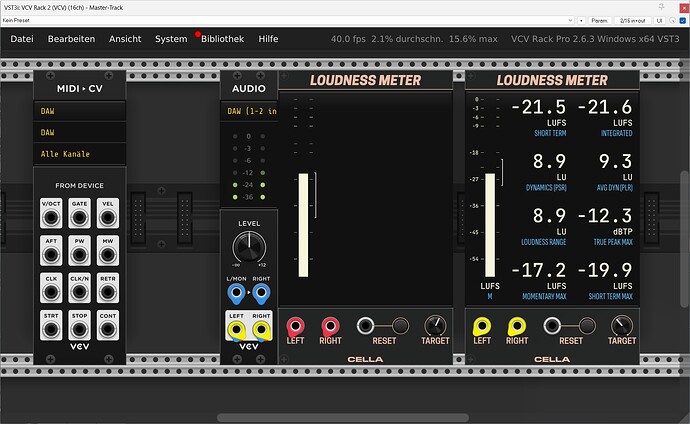Open the Bearbeiten menu

71,39
